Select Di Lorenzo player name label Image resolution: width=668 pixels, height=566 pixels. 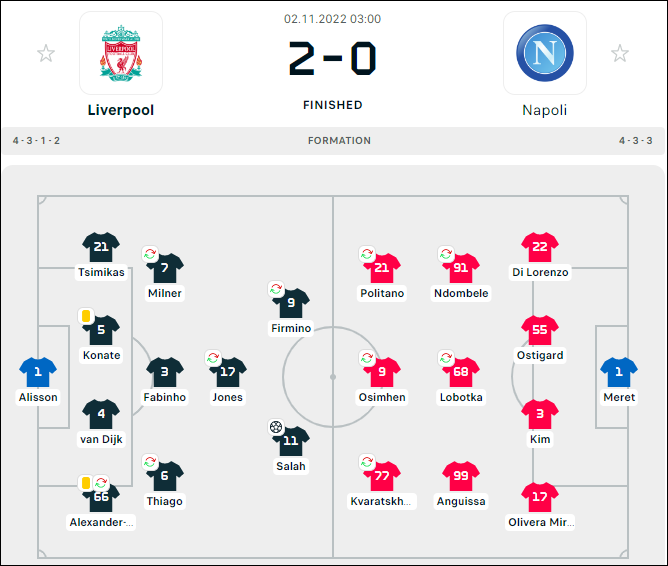(540, 272)
